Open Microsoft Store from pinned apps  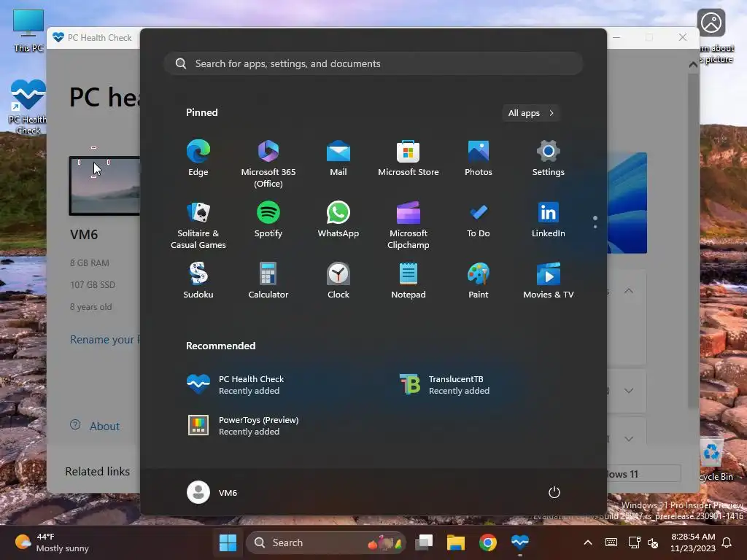point(409,158)
